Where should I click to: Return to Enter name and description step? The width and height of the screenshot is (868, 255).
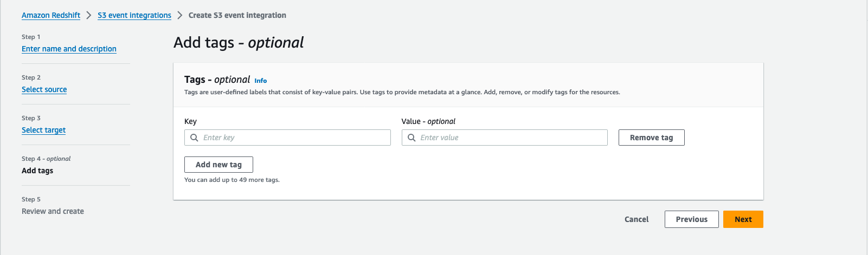click(x=69, y=49)
